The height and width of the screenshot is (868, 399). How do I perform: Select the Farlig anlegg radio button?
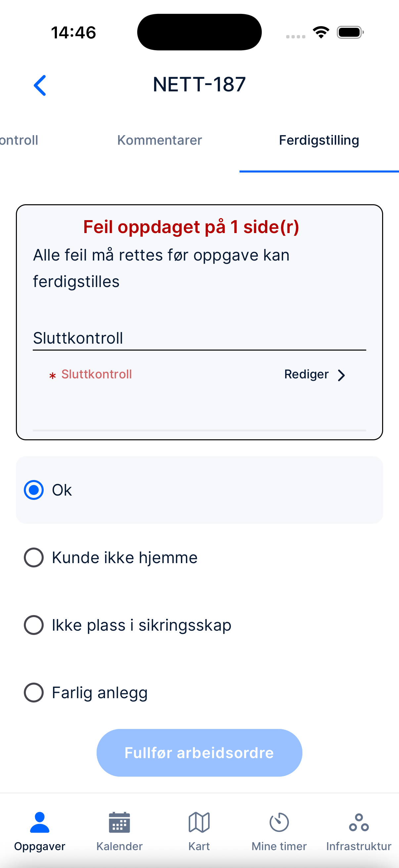tap(34, 693)
